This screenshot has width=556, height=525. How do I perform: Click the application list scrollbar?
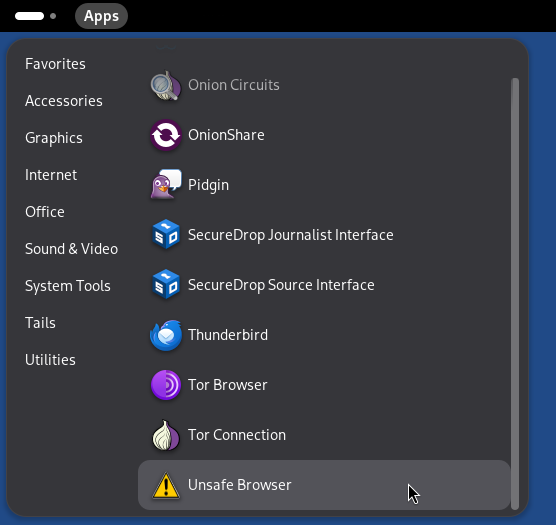coord(515,294)
